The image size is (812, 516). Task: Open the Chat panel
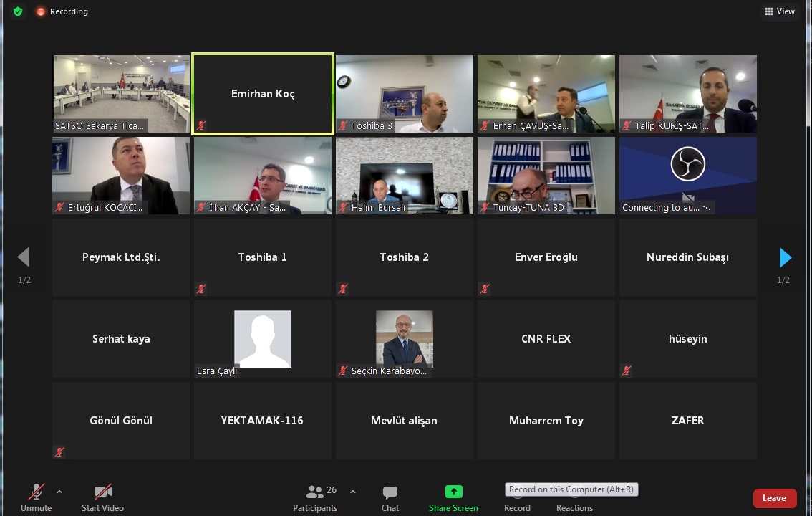[390, 497]
